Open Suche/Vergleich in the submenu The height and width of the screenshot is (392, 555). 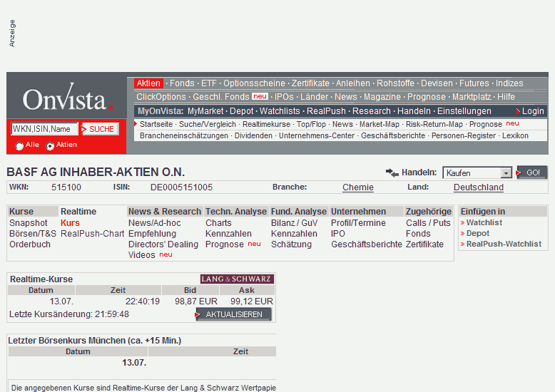[x=208, y=124]
